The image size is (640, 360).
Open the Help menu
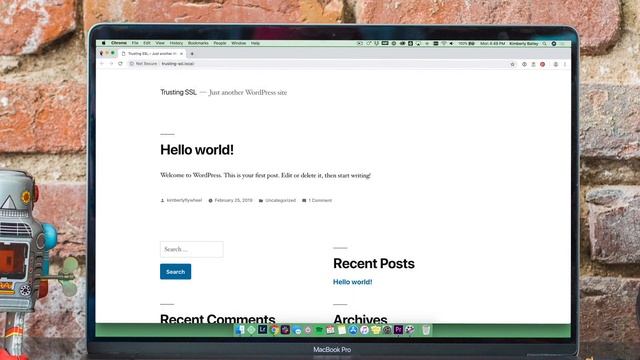(256, 43)
